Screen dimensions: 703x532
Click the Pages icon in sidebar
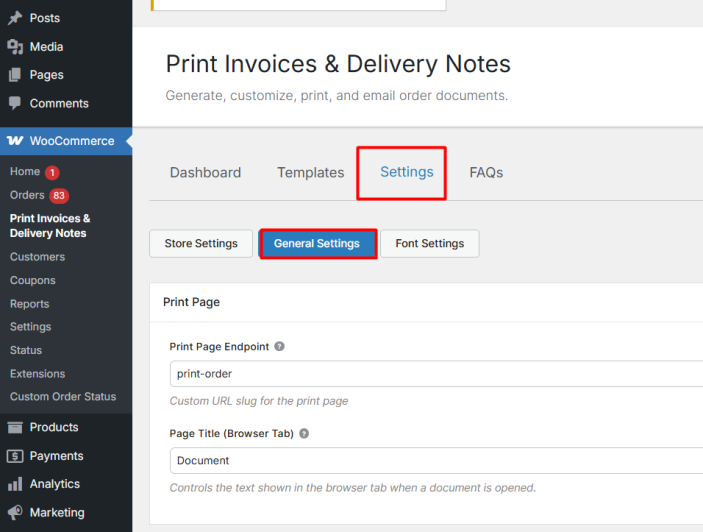pos(15,75)
